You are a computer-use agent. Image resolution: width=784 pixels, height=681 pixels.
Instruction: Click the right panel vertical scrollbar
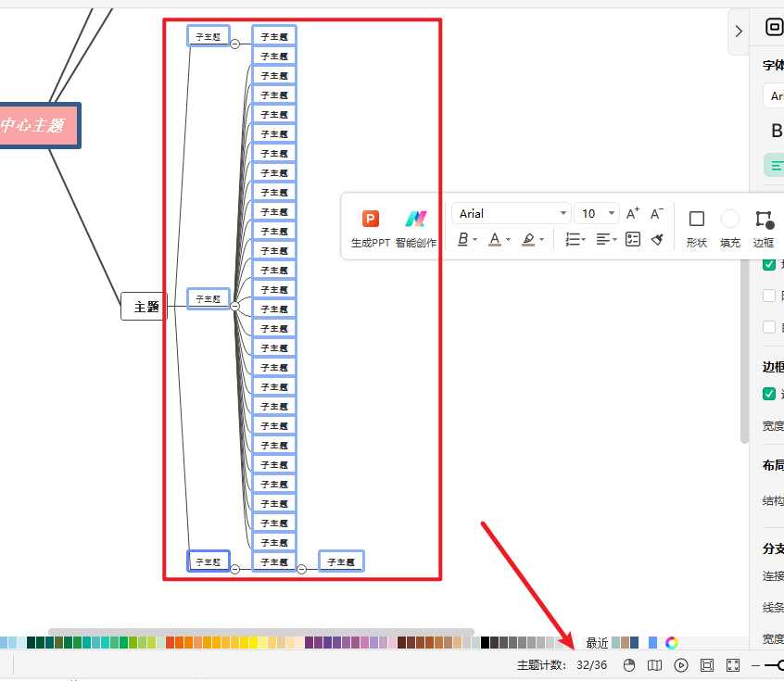point(744,350)
